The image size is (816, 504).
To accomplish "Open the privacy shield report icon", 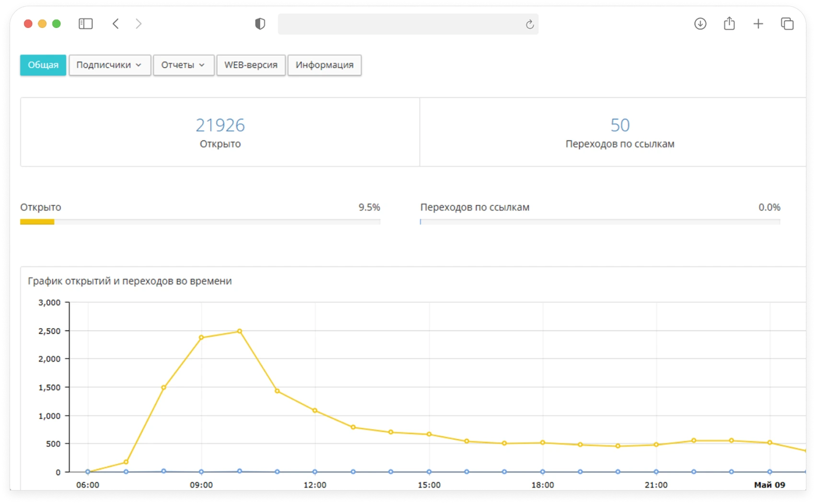I will (x=260, y=24).
